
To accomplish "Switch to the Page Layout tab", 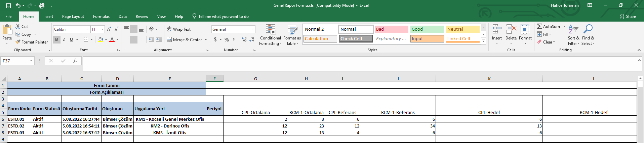I will pos(73,17).
